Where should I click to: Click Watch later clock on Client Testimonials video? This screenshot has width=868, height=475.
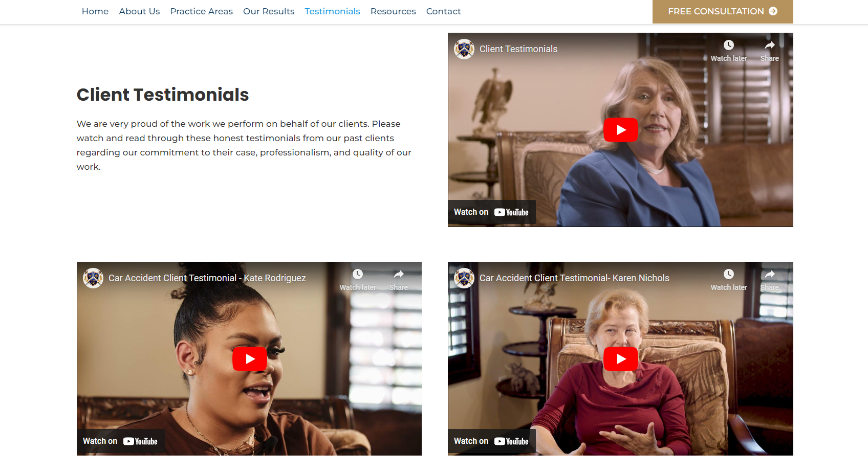(729, 45)
